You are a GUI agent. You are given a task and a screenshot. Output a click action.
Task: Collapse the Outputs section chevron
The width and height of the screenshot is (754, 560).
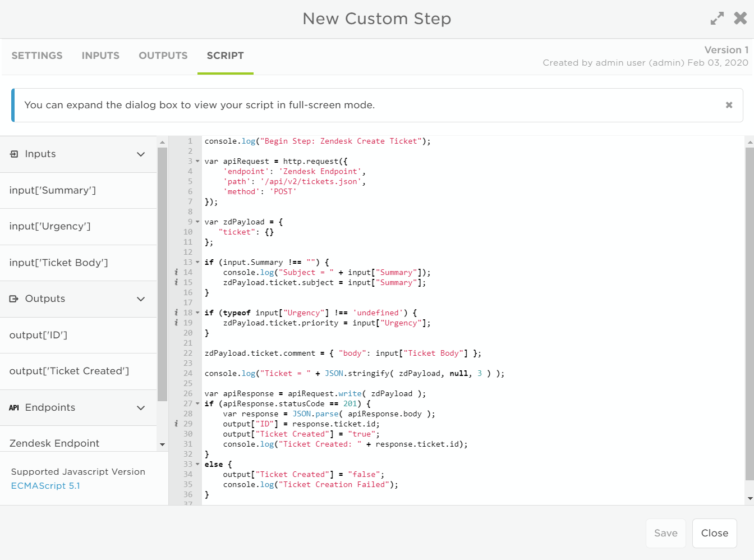(x=141, y=299)
